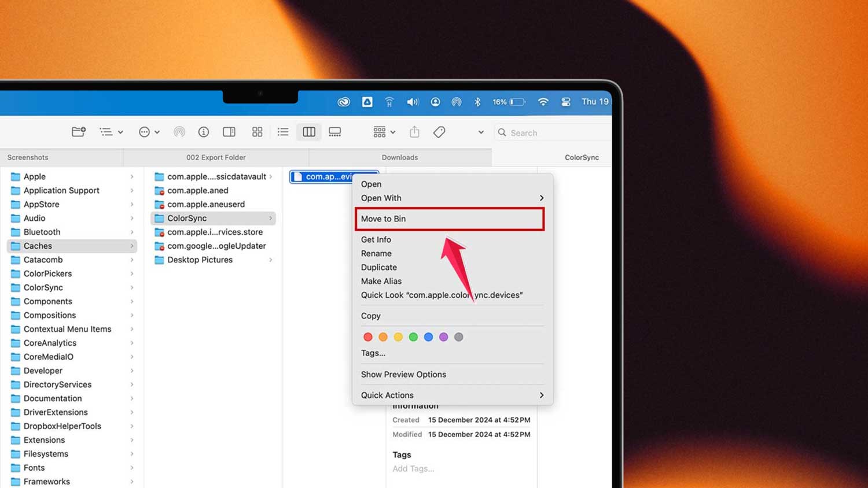This screenshot has width=868, height=488.
Task: Toggle the sidebar visibility
Action: 229,132
